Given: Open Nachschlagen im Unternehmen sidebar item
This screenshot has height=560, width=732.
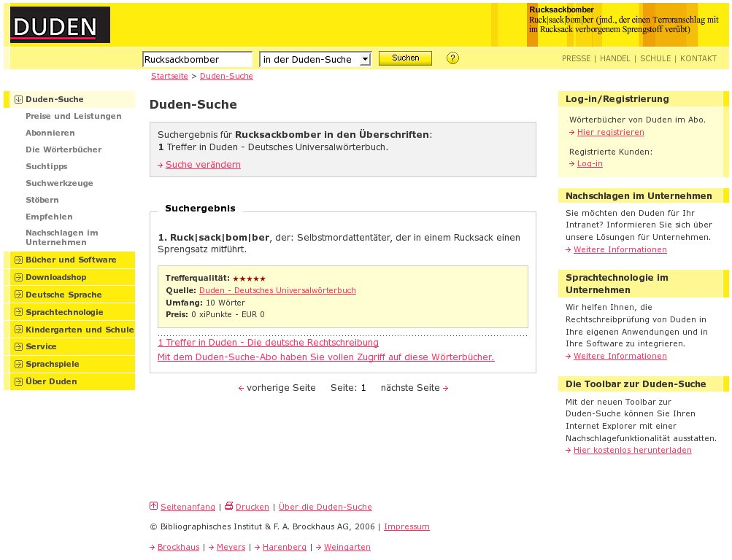Looking at the screenshot, I should point(61,237).
